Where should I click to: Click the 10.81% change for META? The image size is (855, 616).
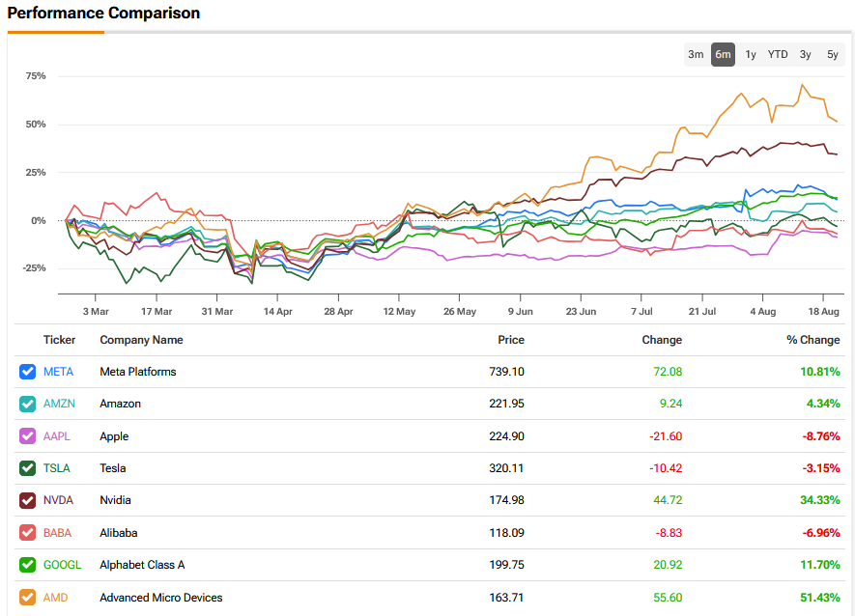(820, 372)
